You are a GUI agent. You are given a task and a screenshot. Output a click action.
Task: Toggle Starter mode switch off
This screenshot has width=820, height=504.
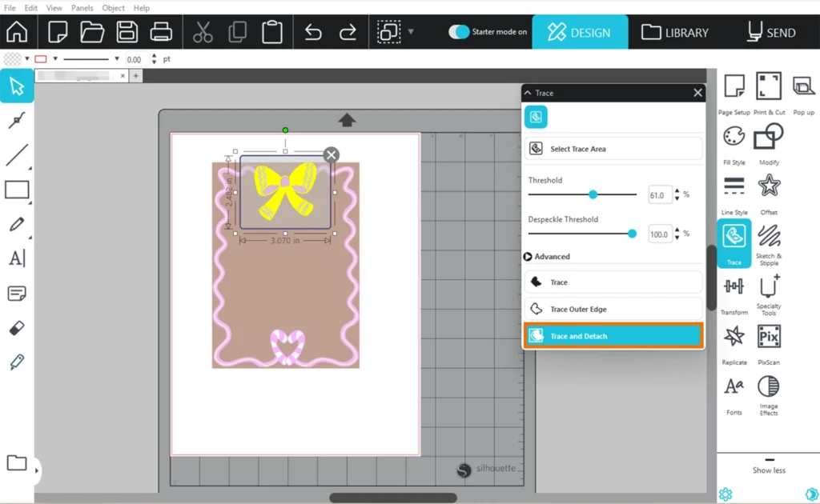(x=459, y=32)
